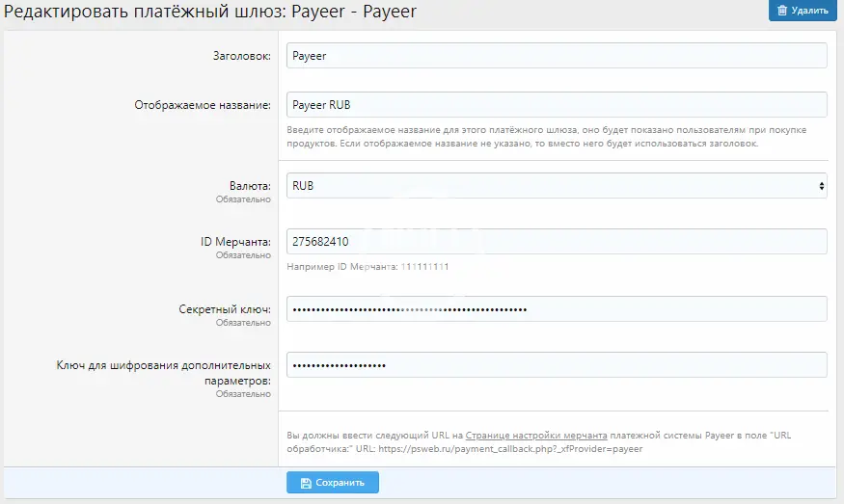The height and width of the screenshot is (504, 844).
Task: Focus the Секретный ключ password field
Action: tap(557, 308)
